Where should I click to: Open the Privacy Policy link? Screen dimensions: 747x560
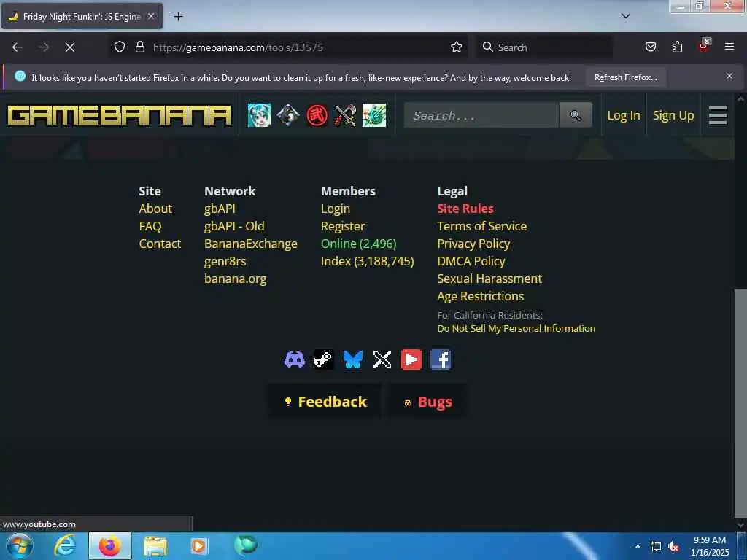pos(473,244)
